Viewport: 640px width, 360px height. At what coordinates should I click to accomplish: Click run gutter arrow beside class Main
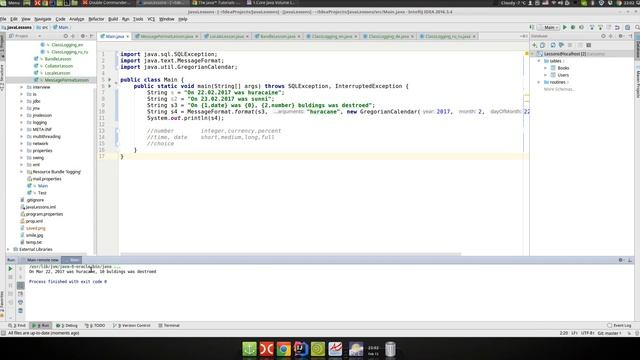[x=109, y=80]
